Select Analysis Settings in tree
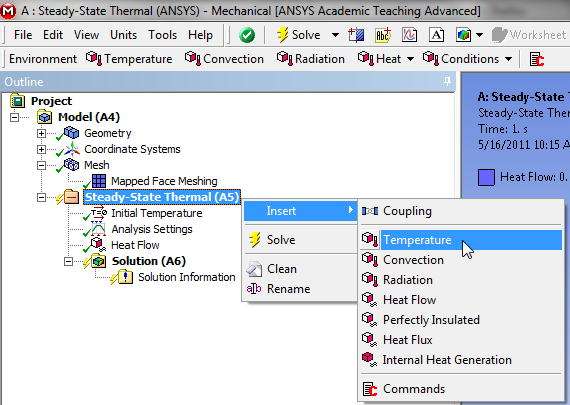570x405 pixels. [x=152, y=229]
